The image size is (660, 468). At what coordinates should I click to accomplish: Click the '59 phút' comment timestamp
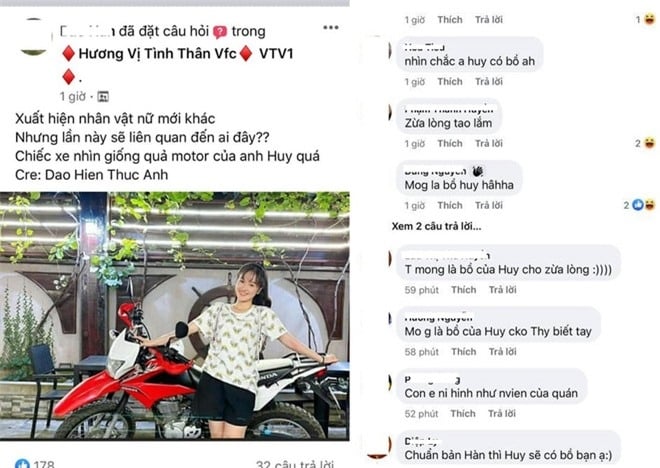[x=421, y=290]
